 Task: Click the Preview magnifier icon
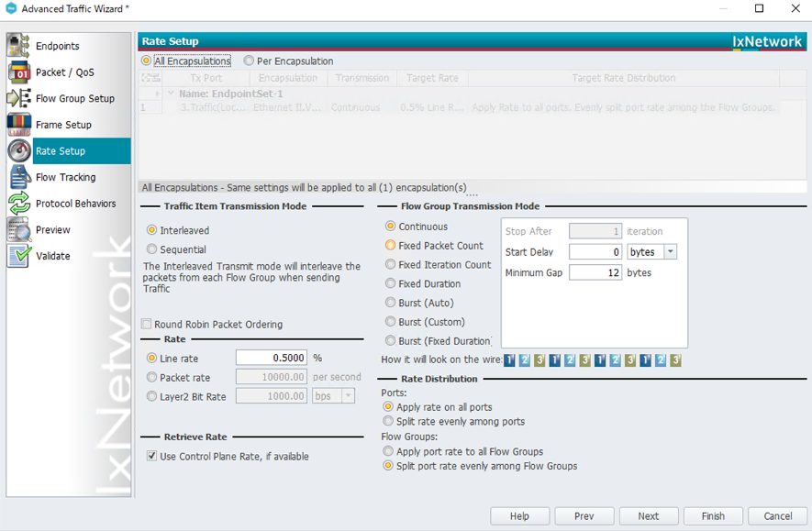[x=19, y=230]
